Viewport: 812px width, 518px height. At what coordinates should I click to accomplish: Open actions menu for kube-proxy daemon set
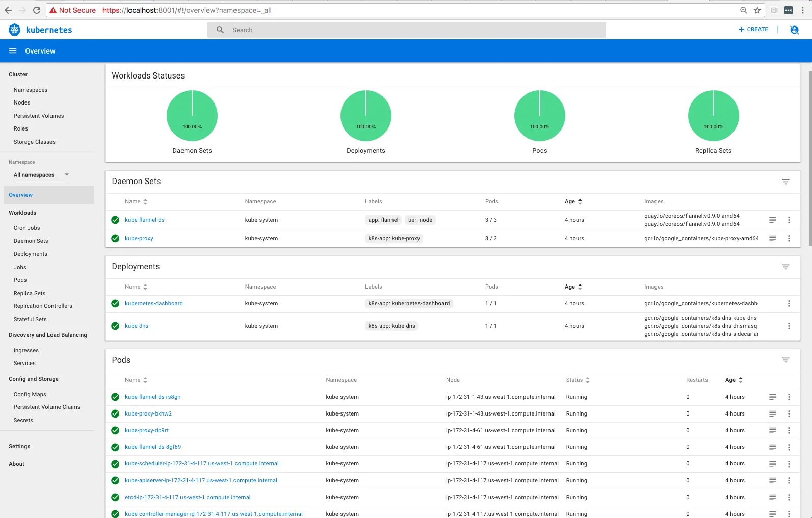(789, 238)
